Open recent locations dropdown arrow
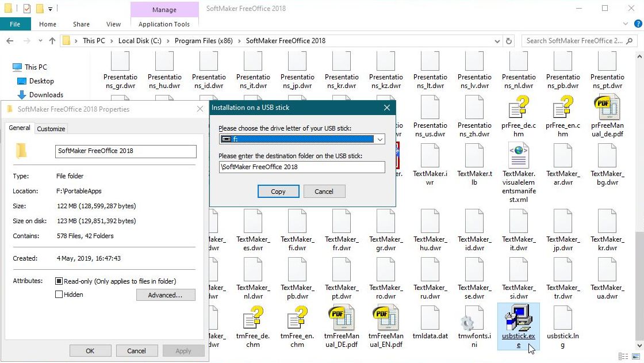This screenshot has height=363, width=644. tap(40, 41)
